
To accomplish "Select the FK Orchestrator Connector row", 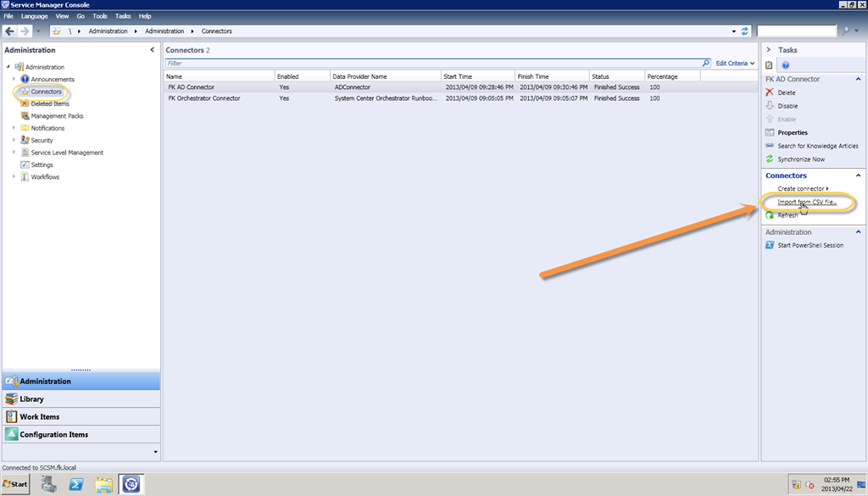I will pyautogui.click(x=204, y=98).
